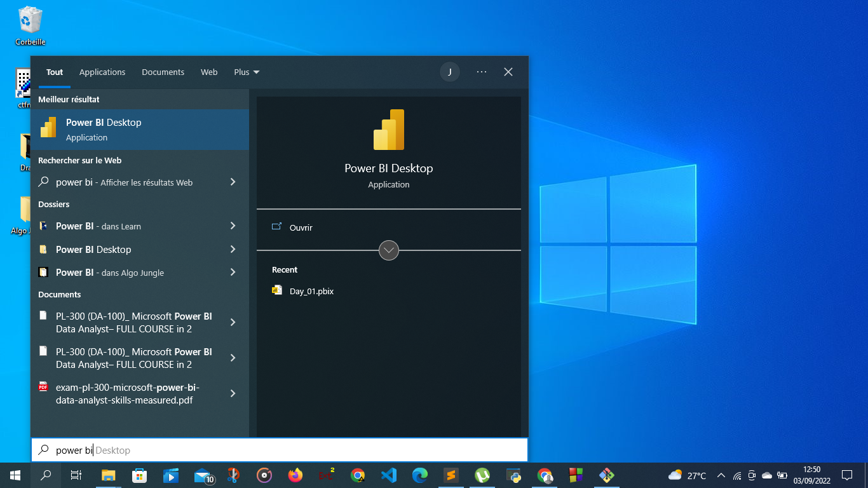Open Task View from the taskbar
This screenshot has width=868, height=488.
coord(76,475)
